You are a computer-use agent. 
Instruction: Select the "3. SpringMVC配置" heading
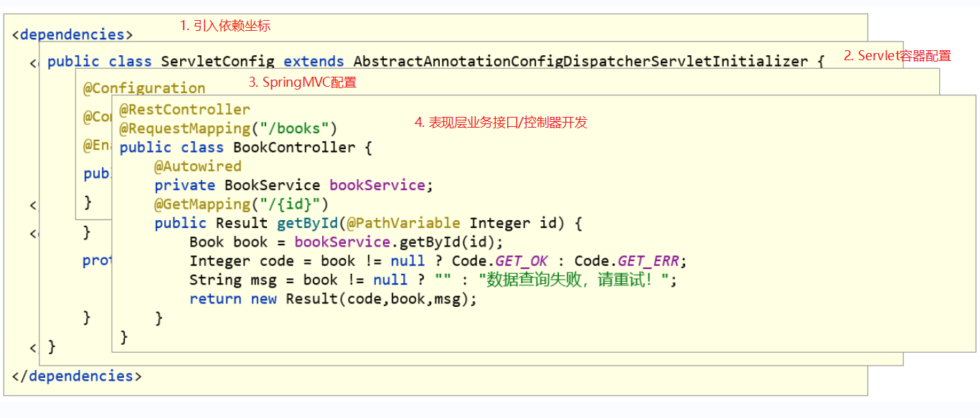click(x=302, y=82)
